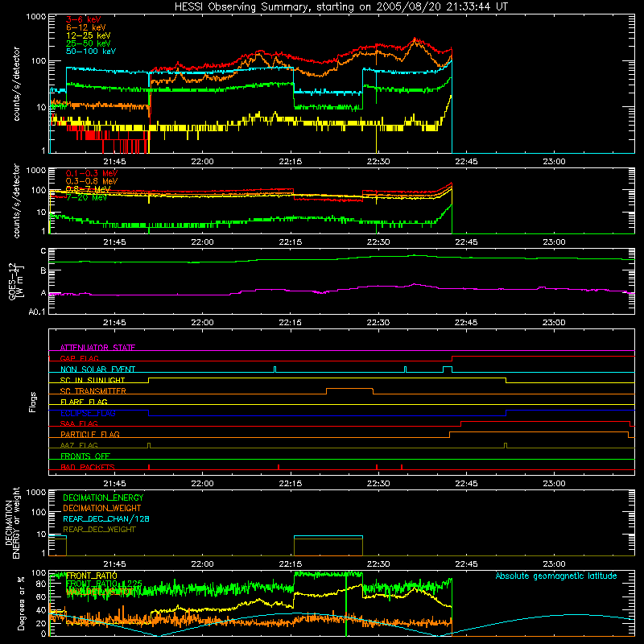The width and height of the screenshot is (644, 644).
Task: Click the C flux class tick label
Action: [x=43, y=251]
